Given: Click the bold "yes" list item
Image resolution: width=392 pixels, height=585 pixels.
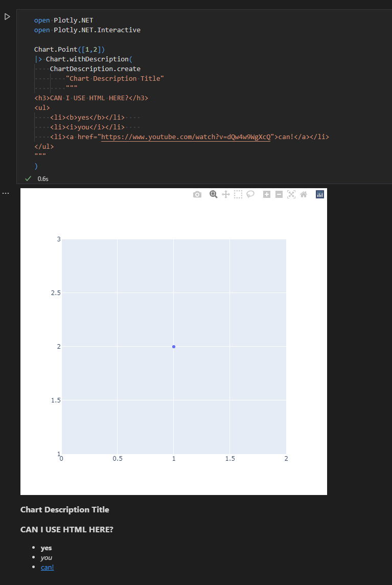Looking at the screenshot, I should coord(46,548).
